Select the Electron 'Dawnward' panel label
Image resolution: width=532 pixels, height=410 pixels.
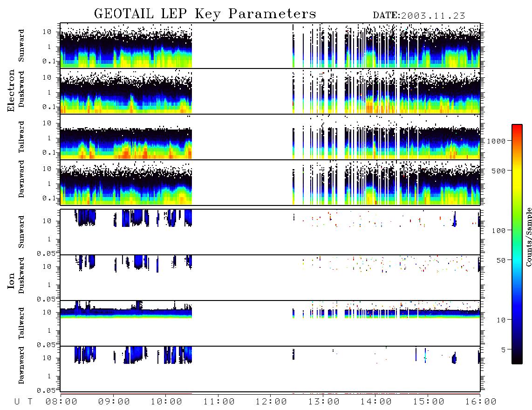(x=21, y=179)
